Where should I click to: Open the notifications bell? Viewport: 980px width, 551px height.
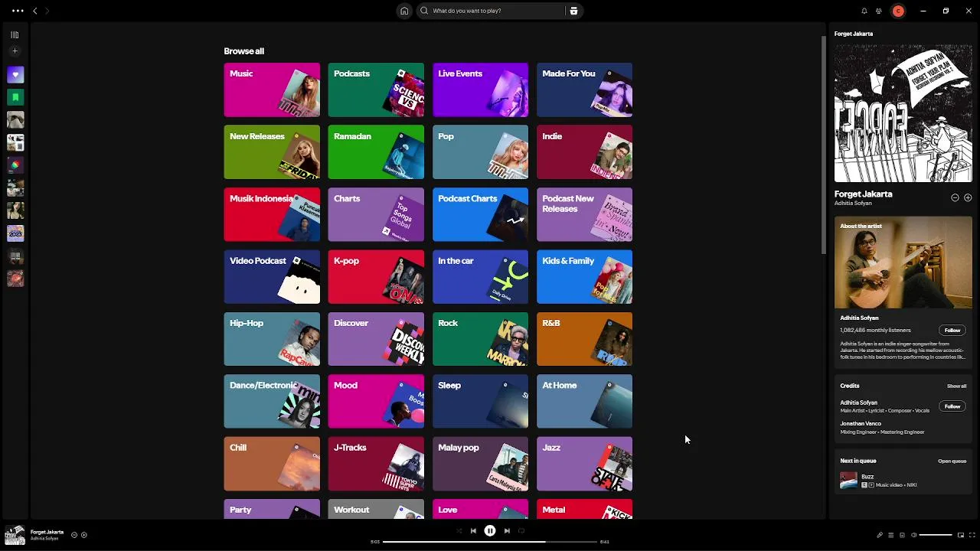coord(864,11)
